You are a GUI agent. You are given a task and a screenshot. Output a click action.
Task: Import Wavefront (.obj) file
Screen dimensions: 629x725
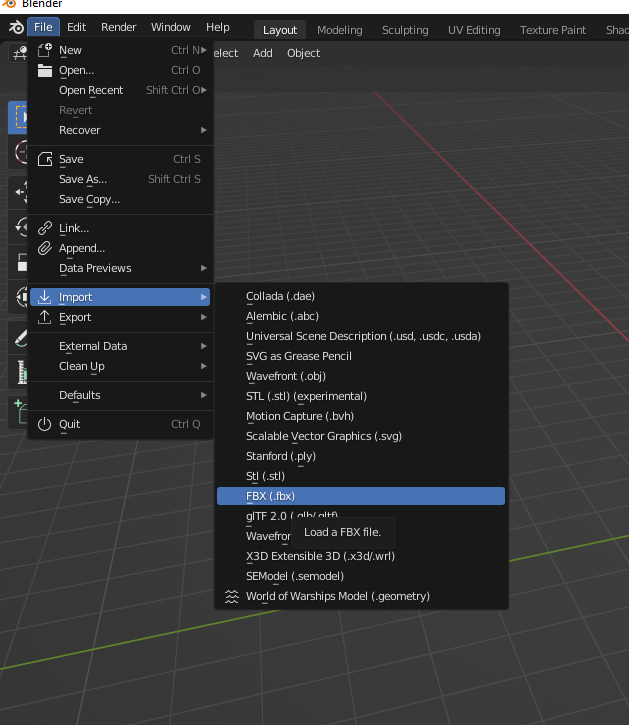point(361,376)
